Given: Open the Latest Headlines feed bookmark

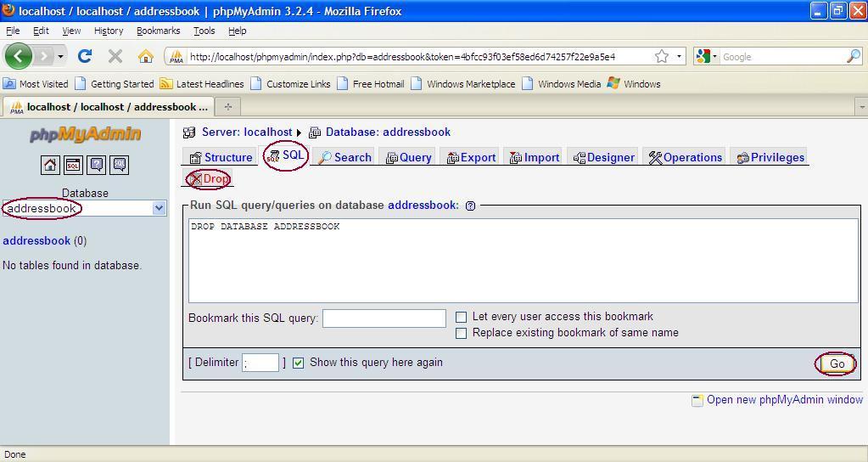Looking at the screenshot, I should click(x=202, y=83).
